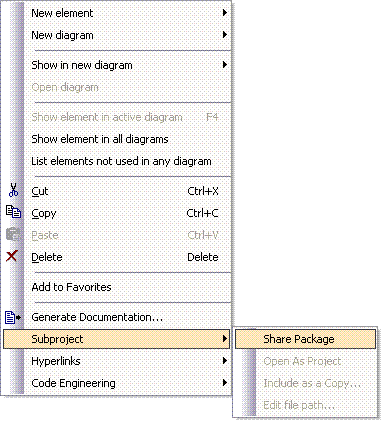Click the Delete shortcut label on right

click(203, 257)
